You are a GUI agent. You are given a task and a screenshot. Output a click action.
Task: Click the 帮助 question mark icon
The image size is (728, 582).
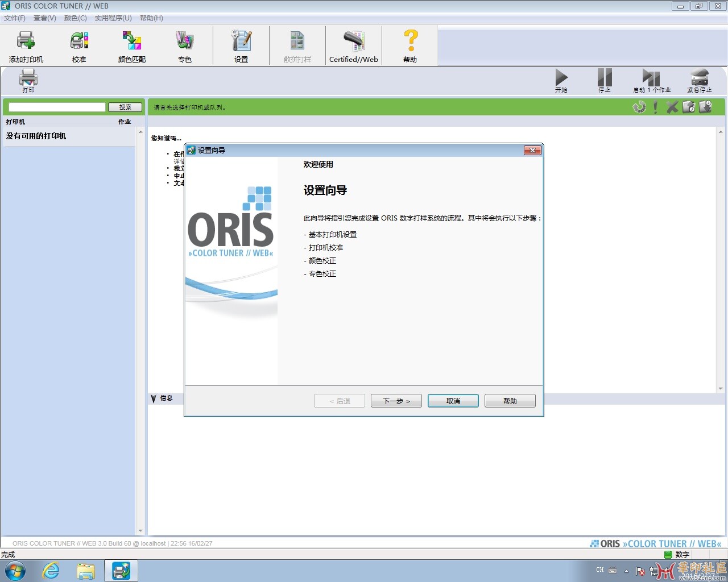(410, 46)
